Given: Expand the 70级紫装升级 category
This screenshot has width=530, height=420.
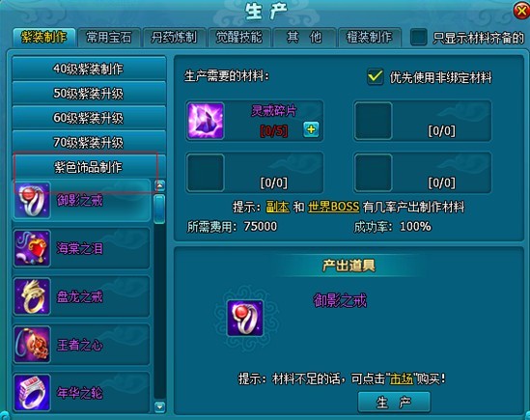Looking at the screenshot, I should pos(89,142).
